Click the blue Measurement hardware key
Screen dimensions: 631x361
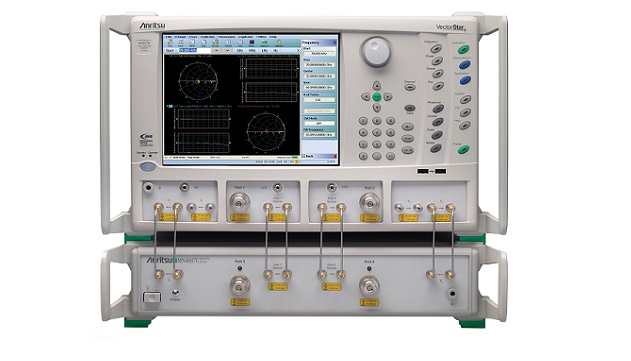464,65
